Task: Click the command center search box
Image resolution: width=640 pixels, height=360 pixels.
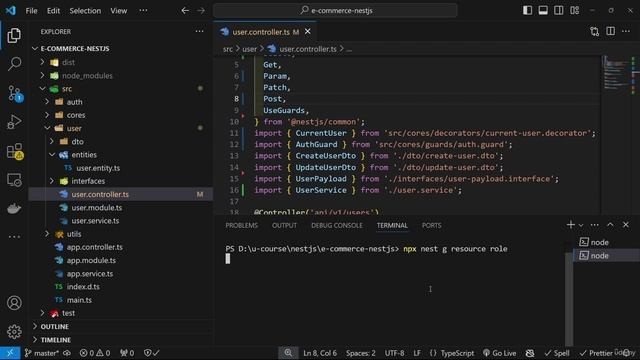Action: [335, 11]
